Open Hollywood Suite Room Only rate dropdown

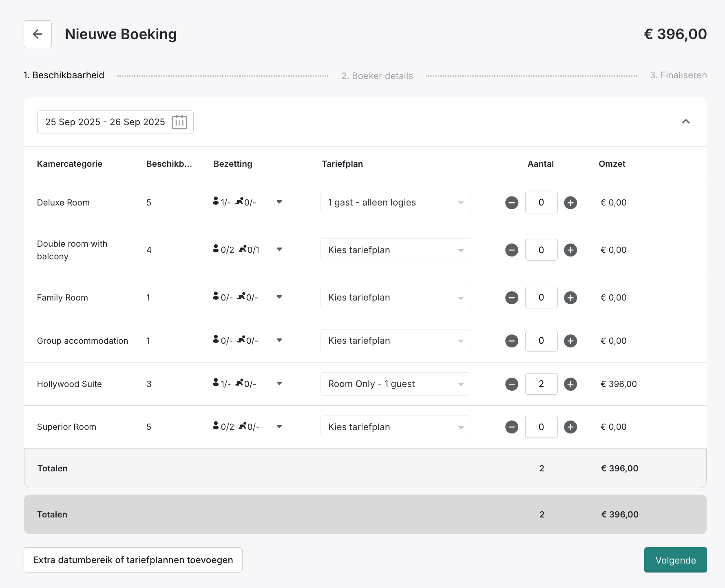(x=396, y=384)
